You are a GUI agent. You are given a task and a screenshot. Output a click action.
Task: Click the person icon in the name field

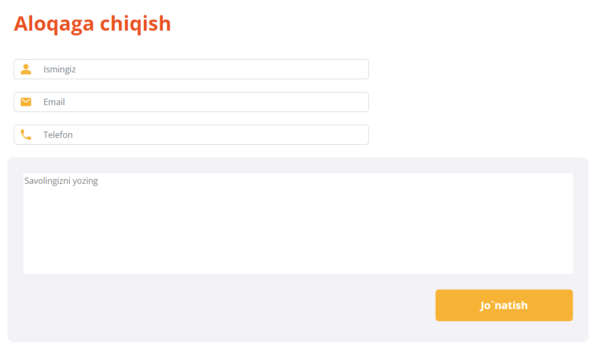pyautogui.click(x=26, y=69)
